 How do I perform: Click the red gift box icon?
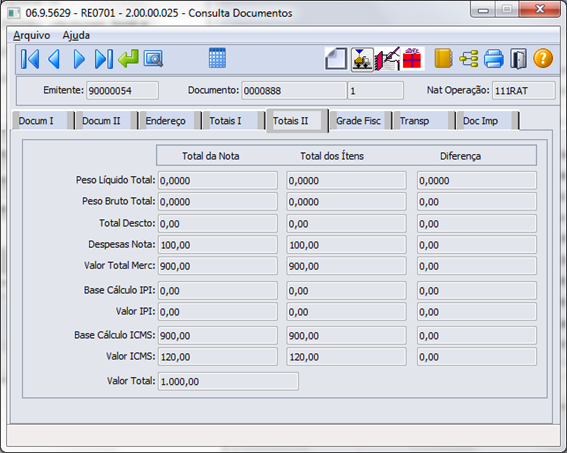pyautogui.click(x=412, y=59)
